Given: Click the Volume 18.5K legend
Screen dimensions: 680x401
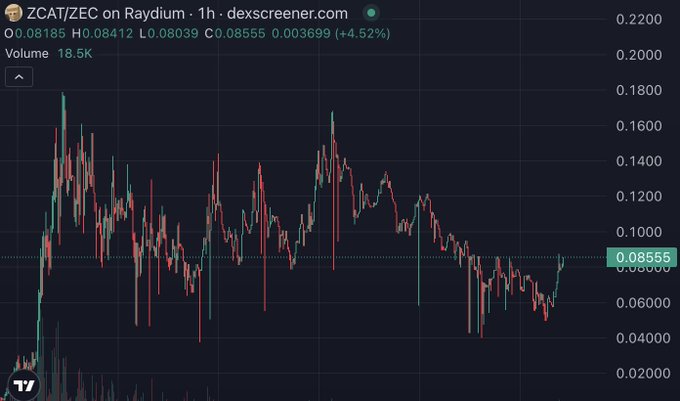Looking at the screenshot, I should click(x=49, y=54).
